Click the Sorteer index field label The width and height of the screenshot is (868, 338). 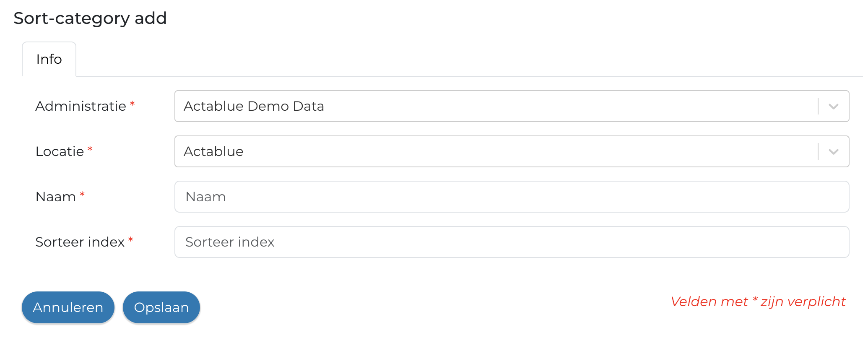(x=80, y=242)
